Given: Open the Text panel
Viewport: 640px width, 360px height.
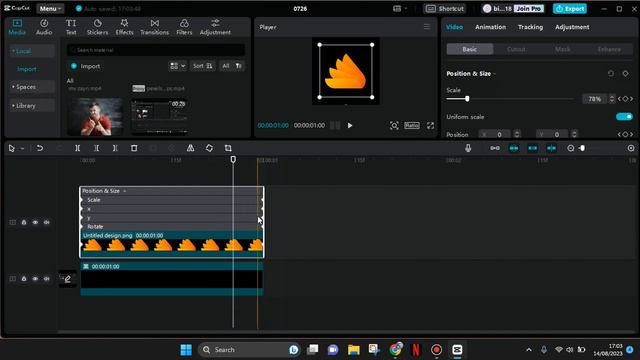Looking at the screenshot, I should [x=71, y=27].
